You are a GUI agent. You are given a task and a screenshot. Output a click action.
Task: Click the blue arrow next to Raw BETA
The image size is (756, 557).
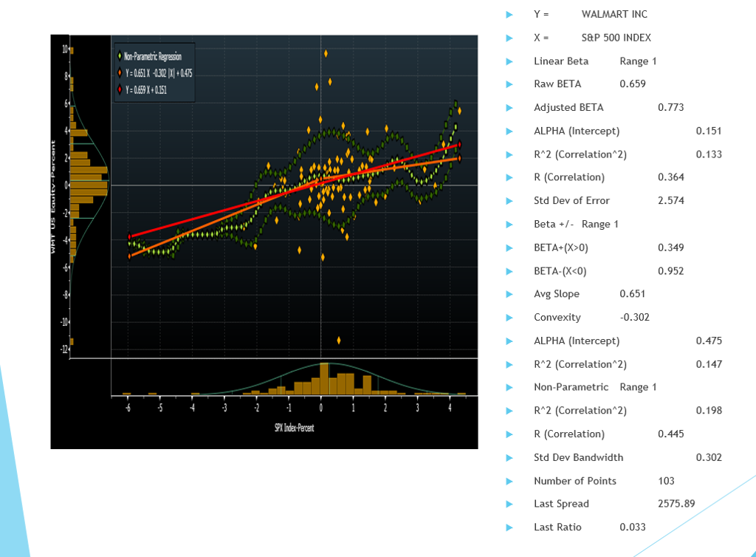(509, 83)
